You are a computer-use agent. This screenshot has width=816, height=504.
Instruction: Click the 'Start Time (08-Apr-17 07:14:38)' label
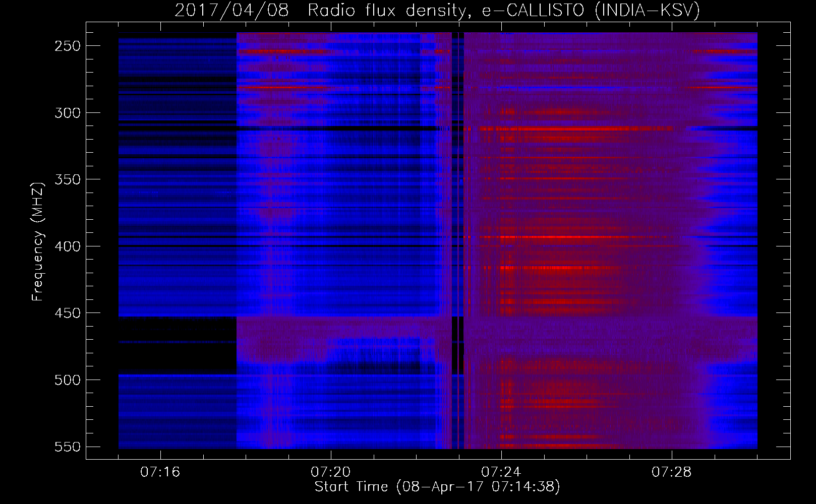coord(437,487)
